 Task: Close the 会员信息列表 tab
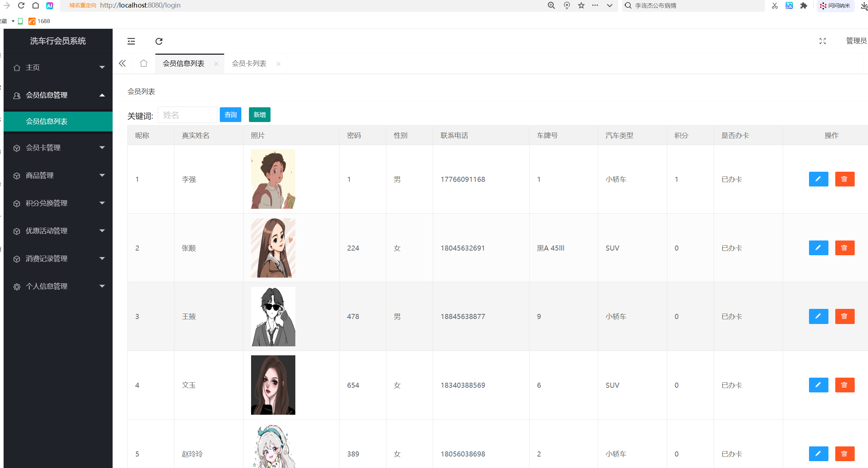pos(216,64)
